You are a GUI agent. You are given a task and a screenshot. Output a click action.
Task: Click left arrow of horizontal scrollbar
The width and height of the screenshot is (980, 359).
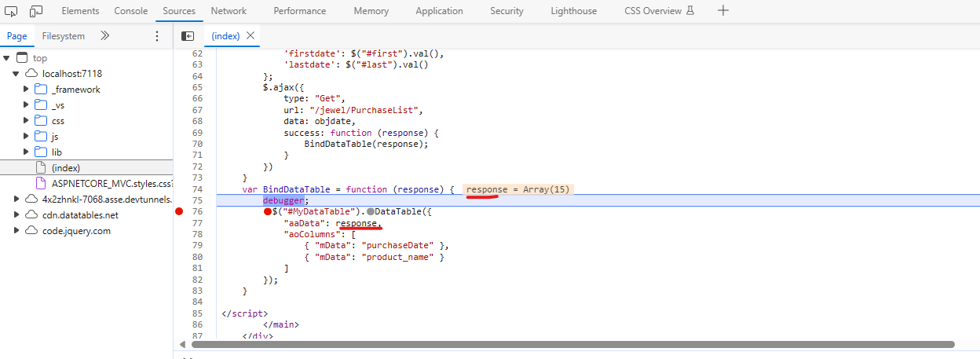coord(184,344)
